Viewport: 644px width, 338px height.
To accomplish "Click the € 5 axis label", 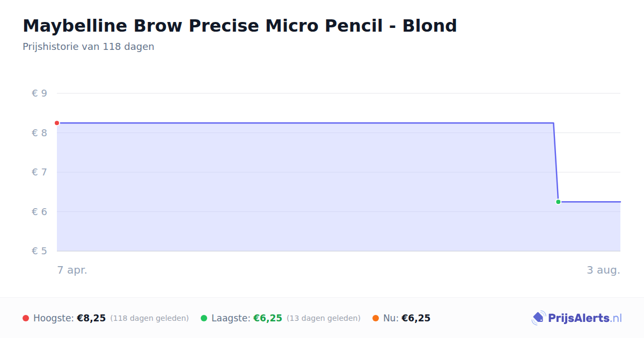I will (x=40, y=251).
